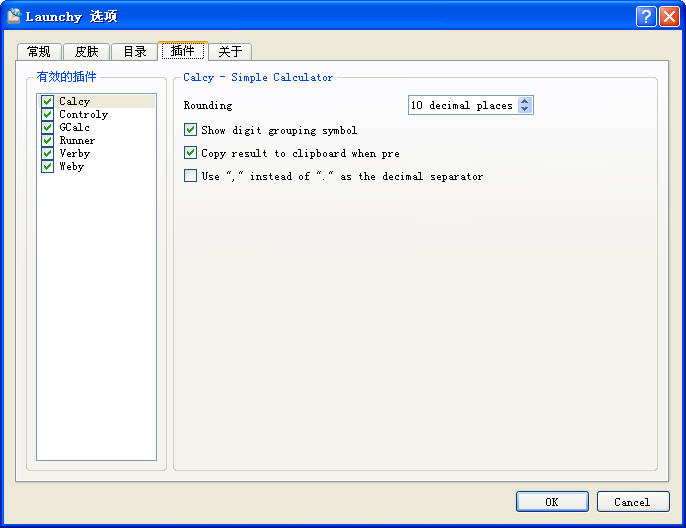This screenshot has height=528, width=686.
Task: Select Runner in the plugin list
Action: [x=77, y=140]
